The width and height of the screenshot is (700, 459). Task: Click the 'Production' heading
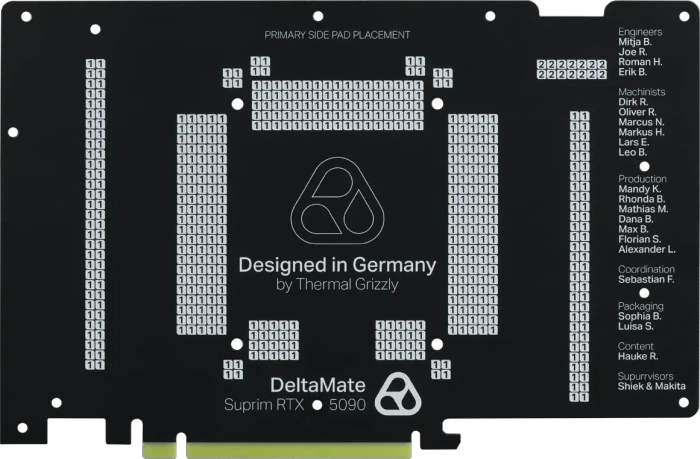[x=642, y=179]
